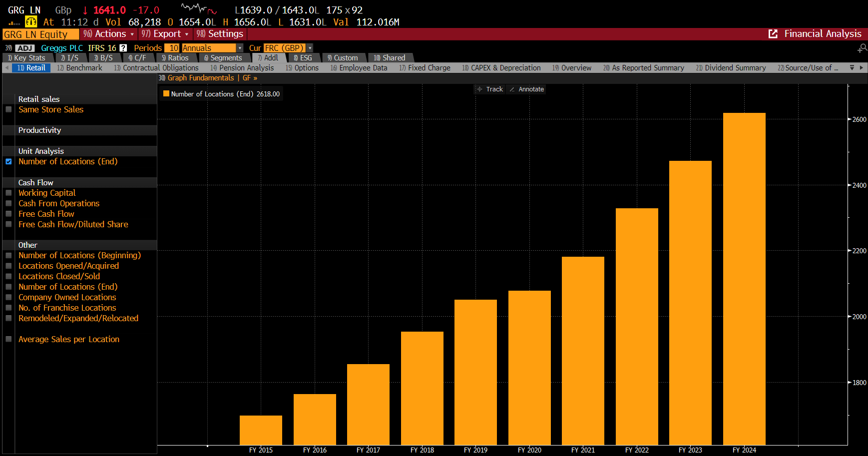This screenshot has height=456, width=868.
Task: Open the Segments tab
Action: coord(223,58)
